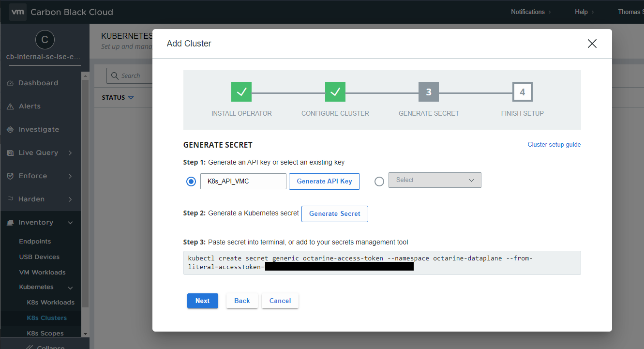Open the Cluster setup guide link

click(x=554, y=145)
